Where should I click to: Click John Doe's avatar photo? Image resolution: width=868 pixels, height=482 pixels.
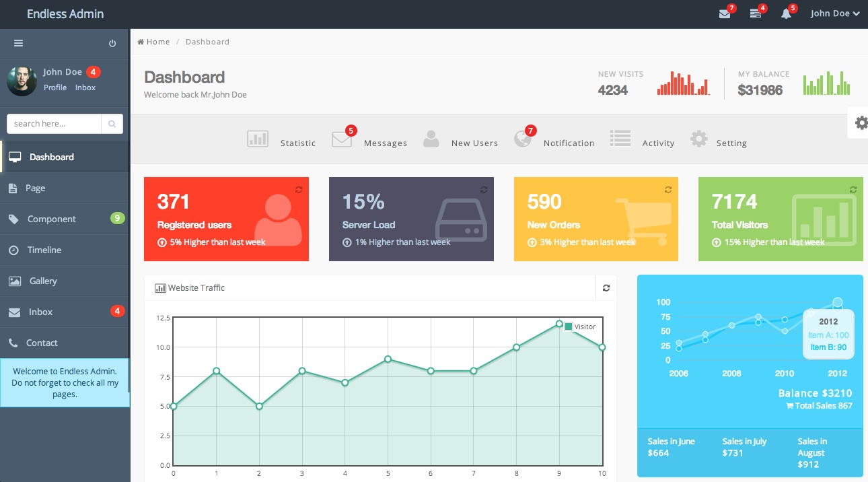(x=22, y=80)
